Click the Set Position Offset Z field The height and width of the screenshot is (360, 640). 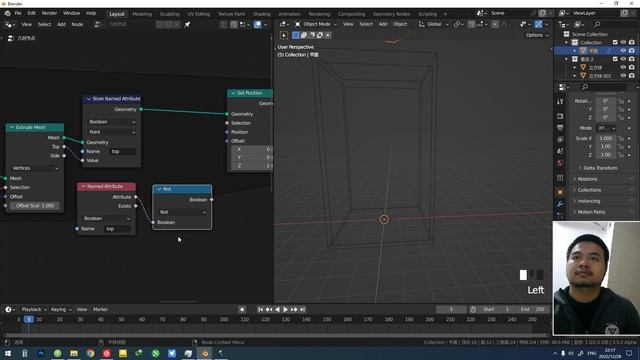click(253, 166)
